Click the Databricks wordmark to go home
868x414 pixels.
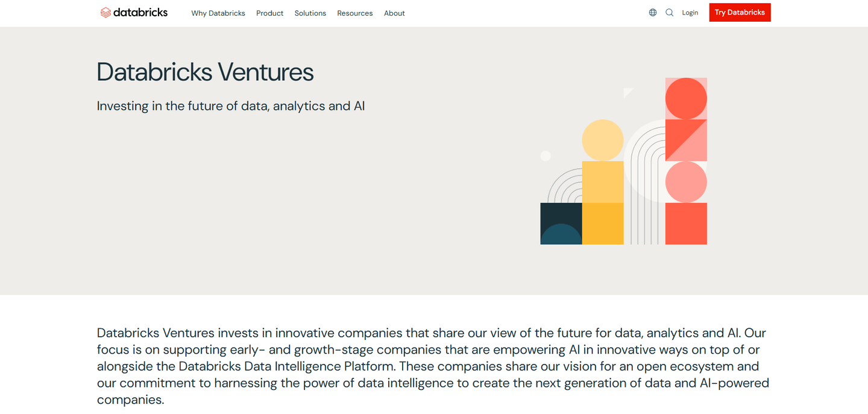(140, 12)
